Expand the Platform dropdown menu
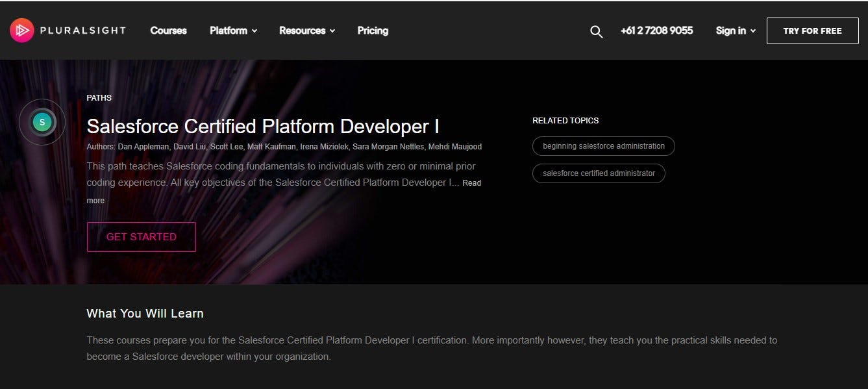Viewport: 868px width, 389px height. [x=233, y=31]
